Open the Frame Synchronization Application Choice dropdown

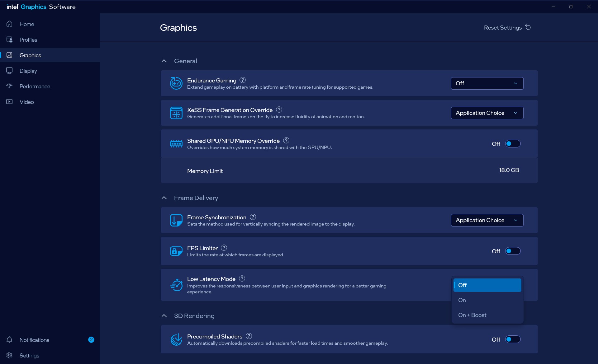(487, 220)
